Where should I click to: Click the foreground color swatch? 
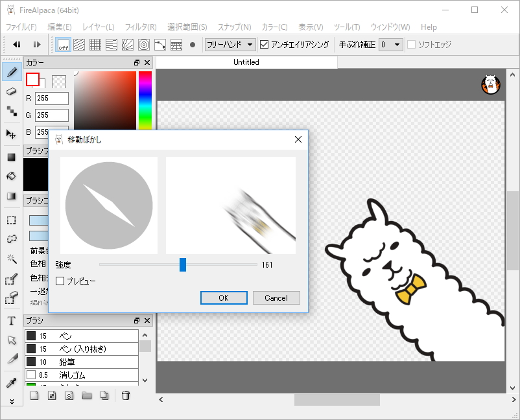coord(33,80)
